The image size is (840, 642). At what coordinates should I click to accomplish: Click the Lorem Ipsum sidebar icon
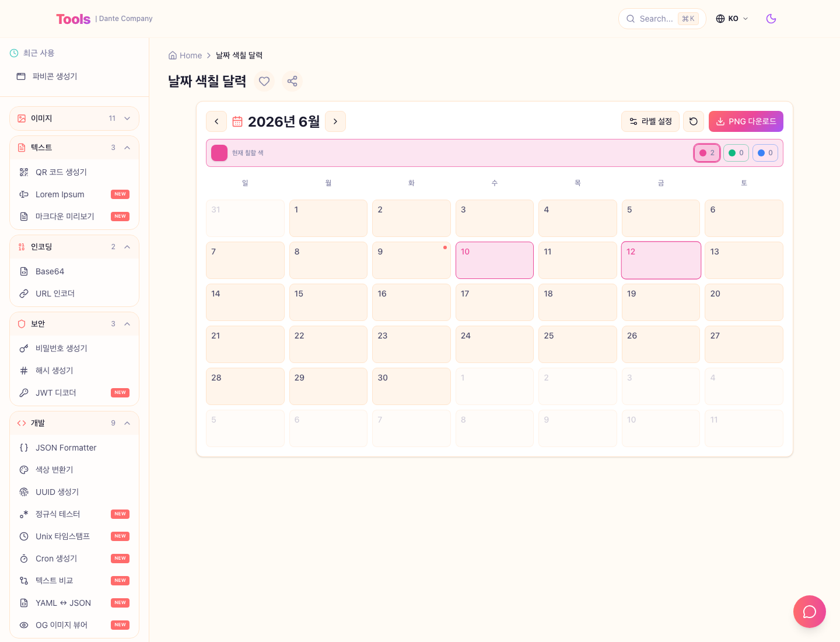24,194
